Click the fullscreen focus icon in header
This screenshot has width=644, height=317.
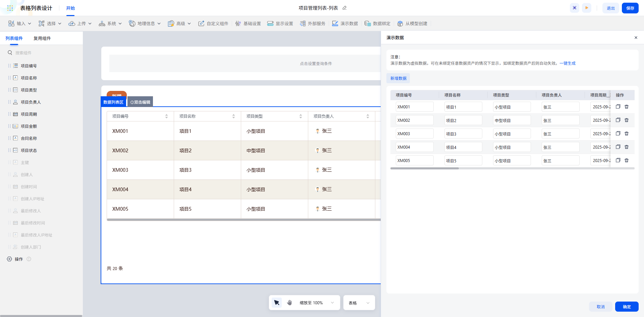click(575, 8)
